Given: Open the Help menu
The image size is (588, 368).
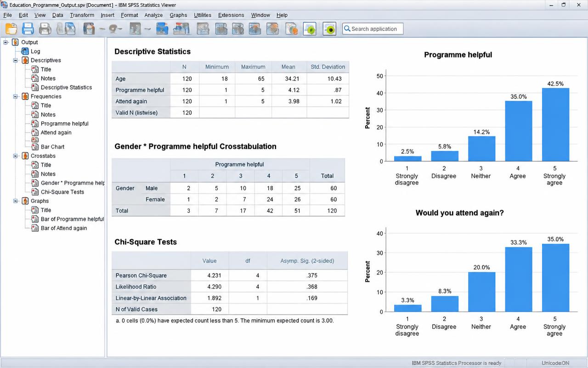Looking at the screenshot, I should pyautogui.click(x=282, y=15).
